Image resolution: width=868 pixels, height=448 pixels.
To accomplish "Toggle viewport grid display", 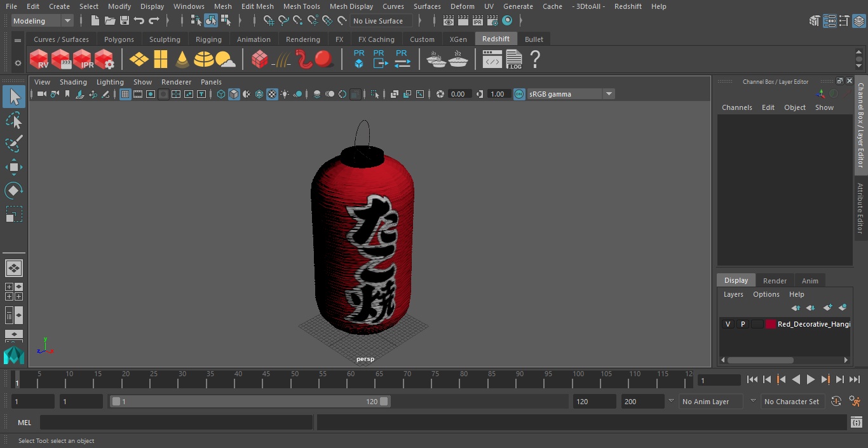I will (x=125, y=94).
